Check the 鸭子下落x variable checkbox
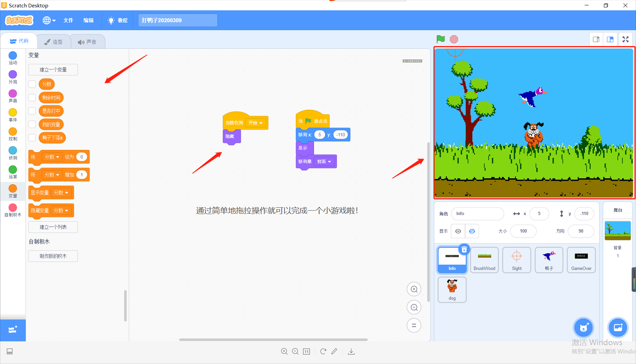The width and height of the screenshot is (636, 364). click(x=32, y=138)
